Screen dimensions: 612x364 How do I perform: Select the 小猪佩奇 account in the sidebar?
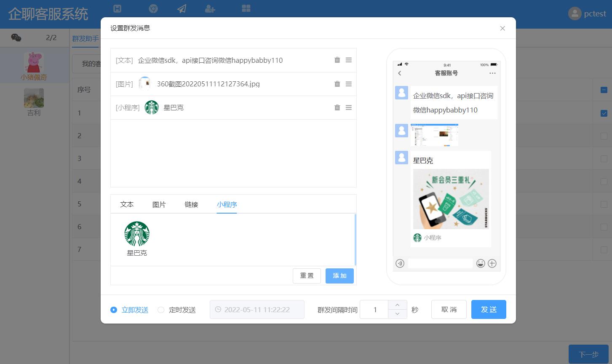(34, 66)
